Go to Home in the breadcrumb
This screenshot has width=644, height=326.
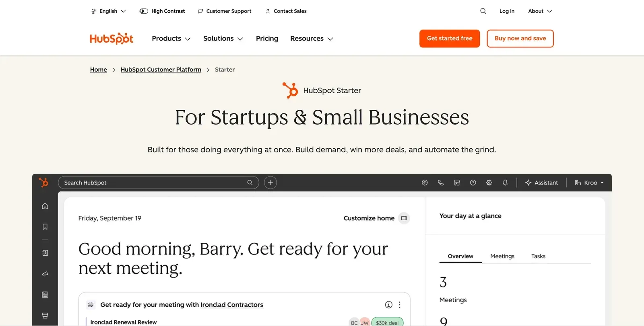[99, 70]
